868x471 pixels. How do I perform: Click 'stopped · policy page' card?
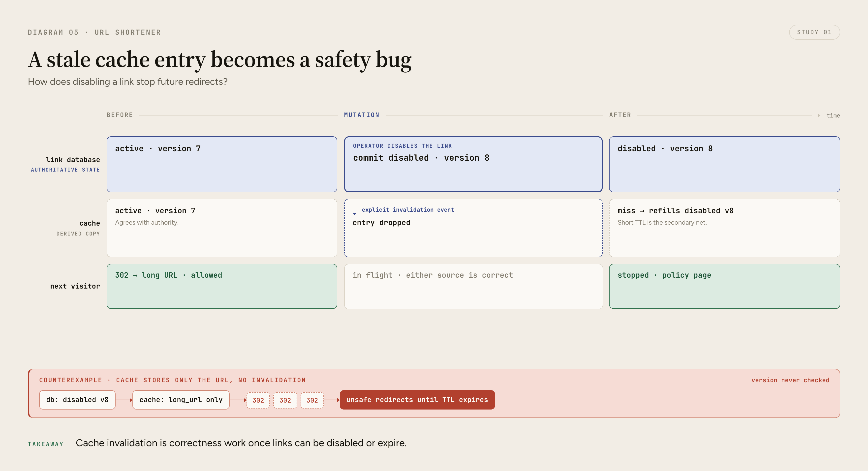click(724, 286)
